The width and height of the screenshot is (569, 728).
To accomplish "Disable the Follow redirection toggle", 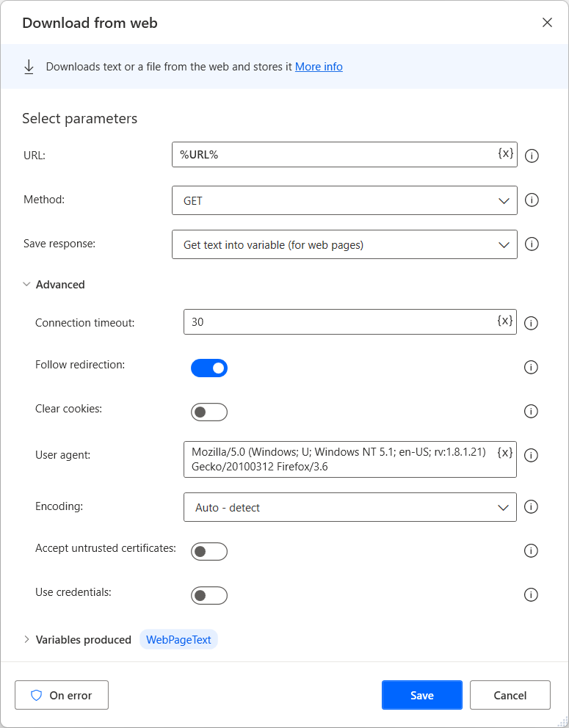I will click(x=209, y=368).
